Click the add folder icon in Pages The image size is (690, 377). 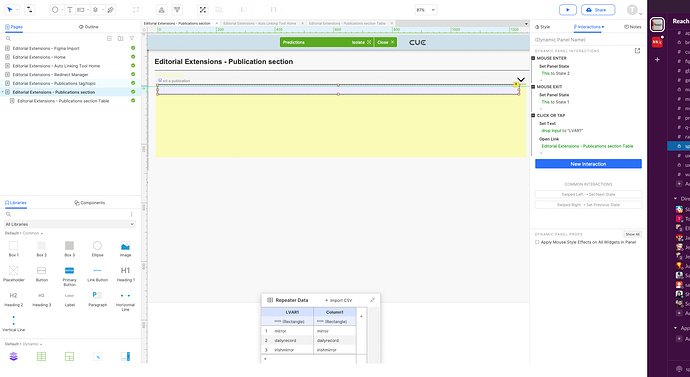[120, 39]
